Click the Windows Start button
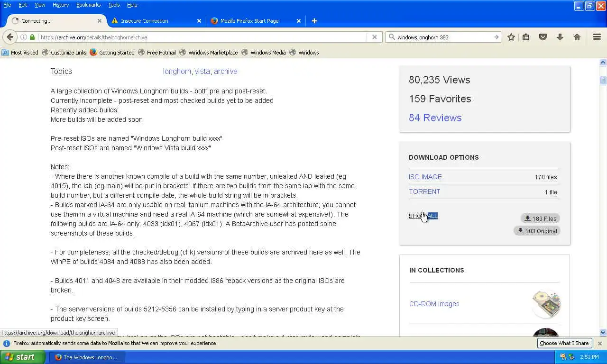The image size is (607, 364). coord(22,357)
